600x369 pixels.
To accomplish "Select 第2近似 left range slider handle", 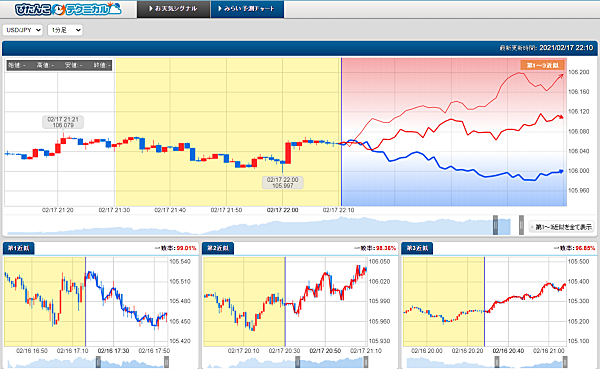I will tap(297, 362).
